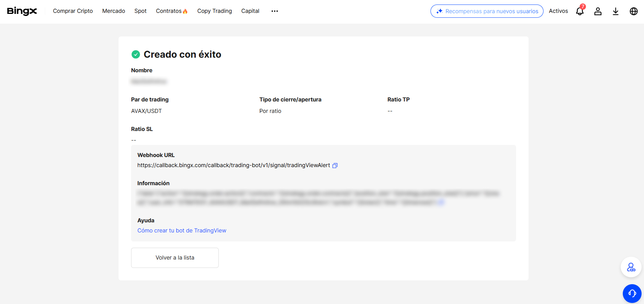Select Spot in the navigation bar

click(140, 11)
